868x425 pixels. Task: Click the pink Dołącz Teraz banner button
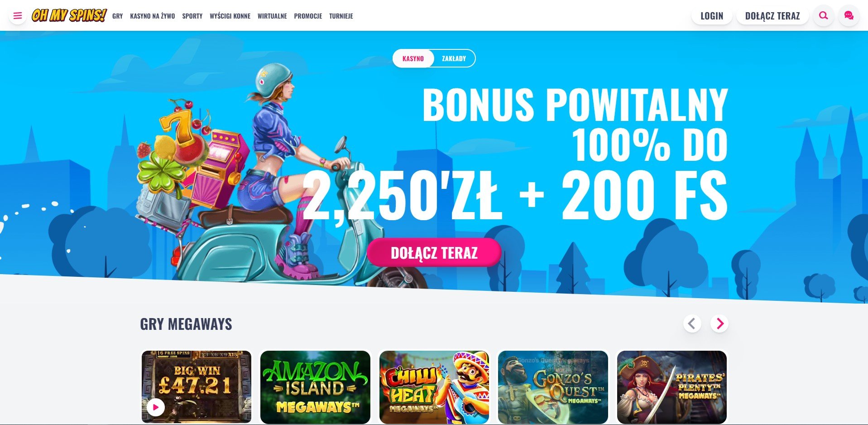click(x=434, y=252)
